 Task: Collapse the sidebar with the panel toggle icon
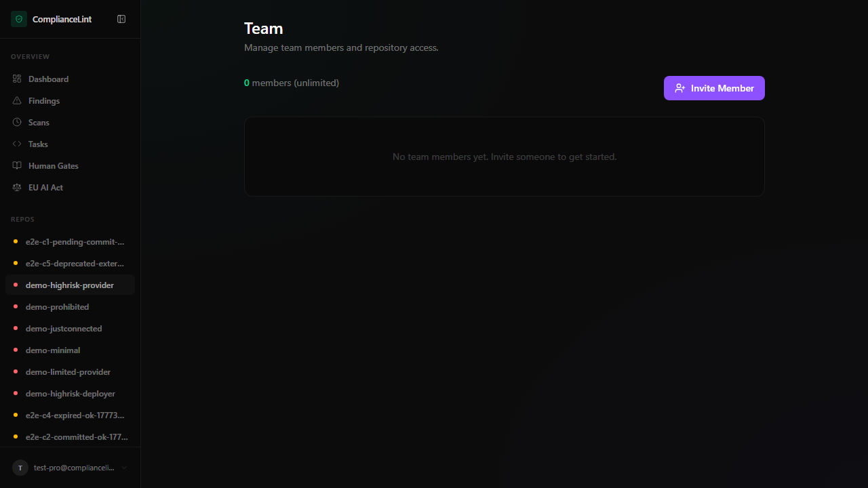click(121, 19)
